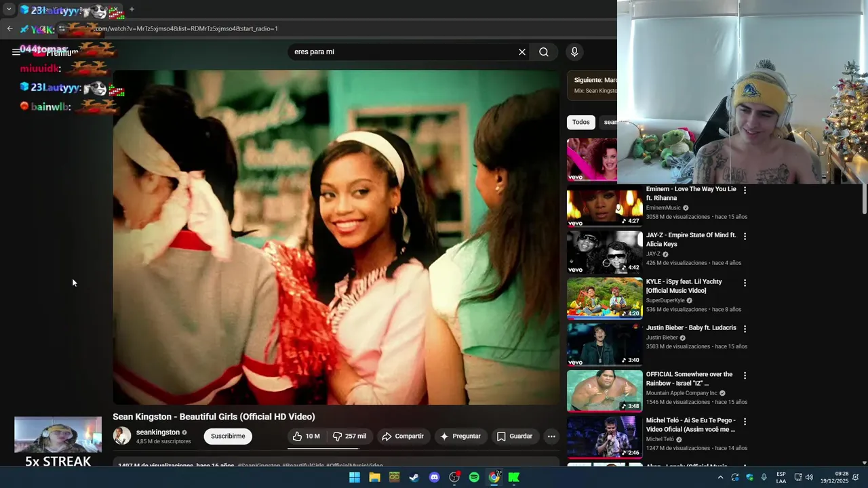The image size is (868, 488).
Task: Open OBS Studio from the taskbar
Action: click(454, 477)
